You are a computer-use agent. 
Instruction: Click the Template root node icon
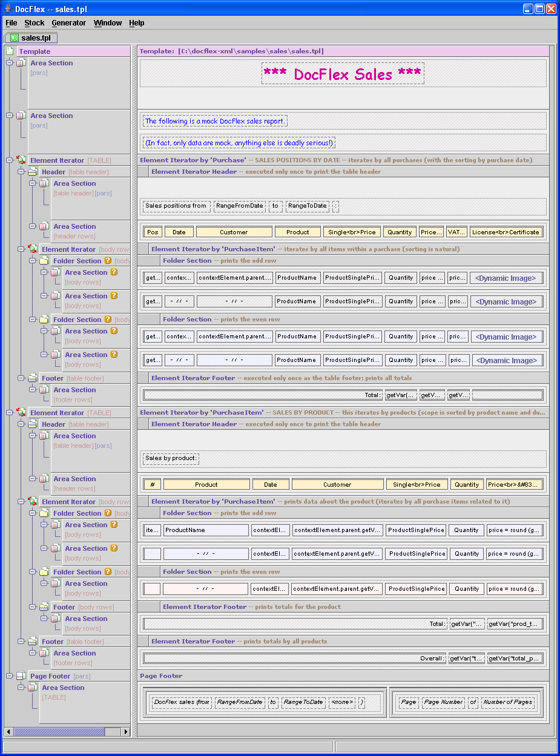[10, 51]
